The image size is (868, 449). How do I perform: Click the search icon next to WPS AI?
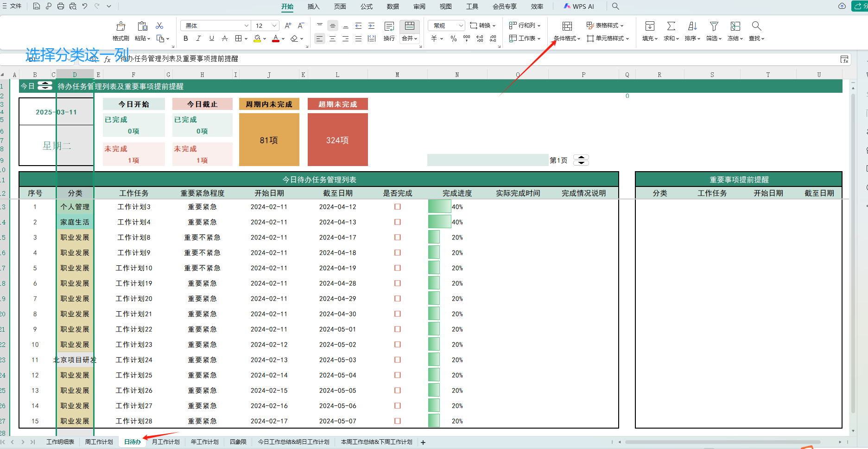click(615, 6)
